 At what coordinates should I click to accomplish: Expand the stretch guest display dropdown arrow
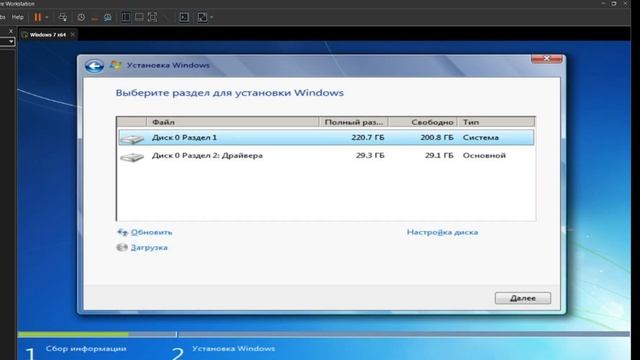211,18
